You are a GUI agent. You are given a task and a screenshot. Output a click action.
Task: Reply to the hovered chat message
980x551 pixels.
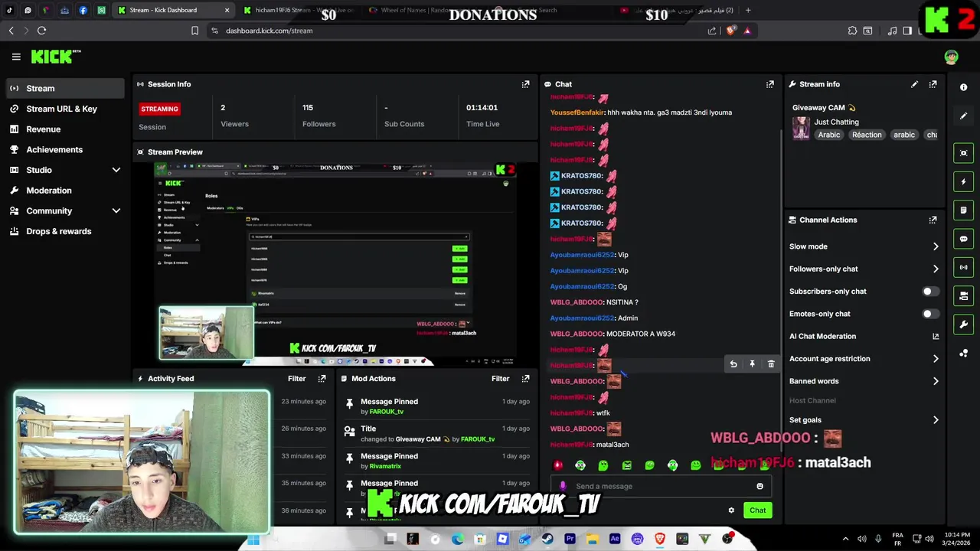(x=733, y=364)
